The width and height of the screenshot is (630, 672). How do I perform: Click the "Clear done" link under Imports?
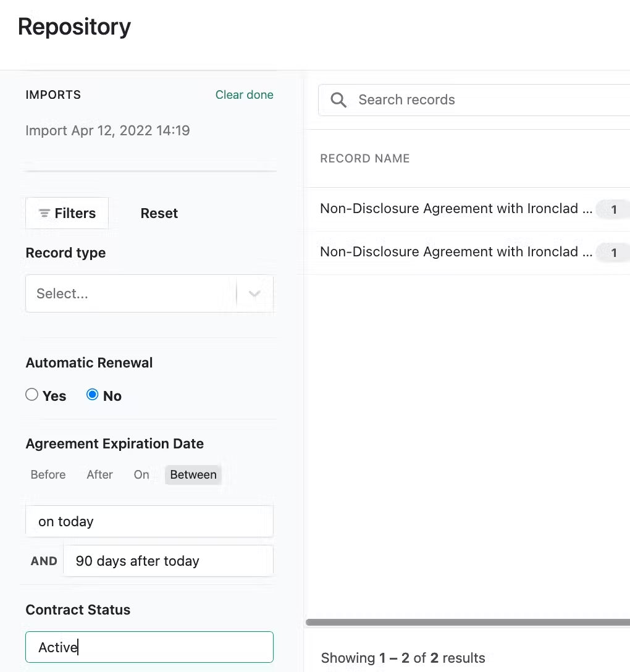[245, 94]
